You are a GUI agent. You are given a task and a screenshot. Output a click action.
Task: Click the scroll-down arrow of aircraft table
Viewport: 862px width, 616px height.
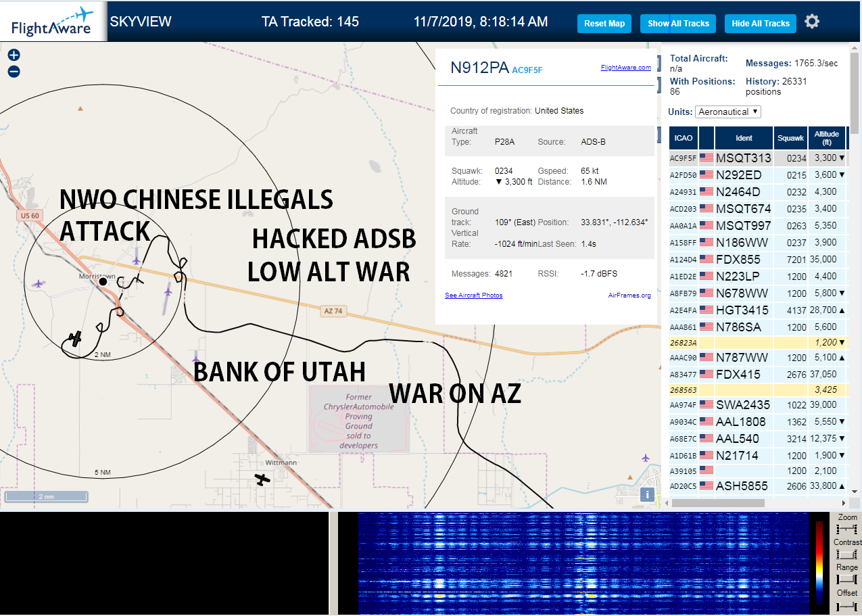[854, 492]
